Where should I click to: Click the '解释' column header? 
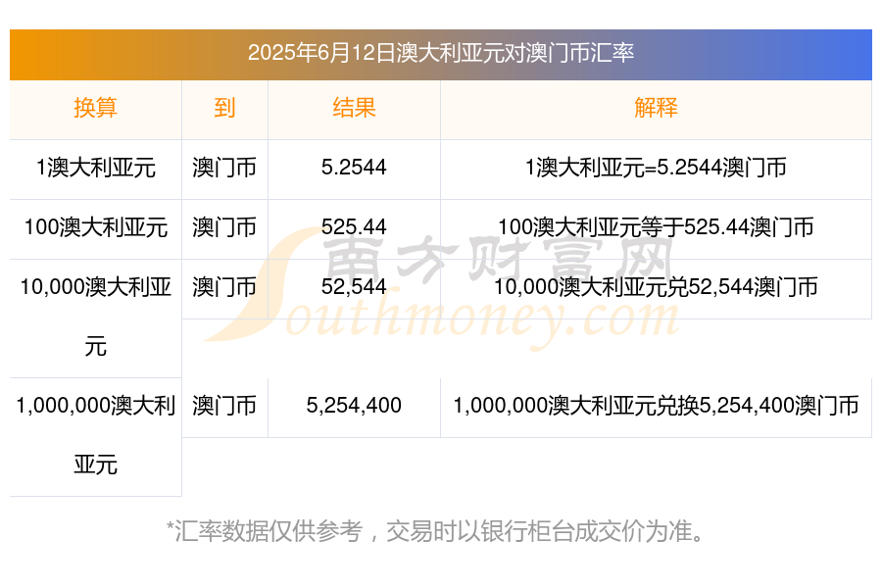point(656,108)
